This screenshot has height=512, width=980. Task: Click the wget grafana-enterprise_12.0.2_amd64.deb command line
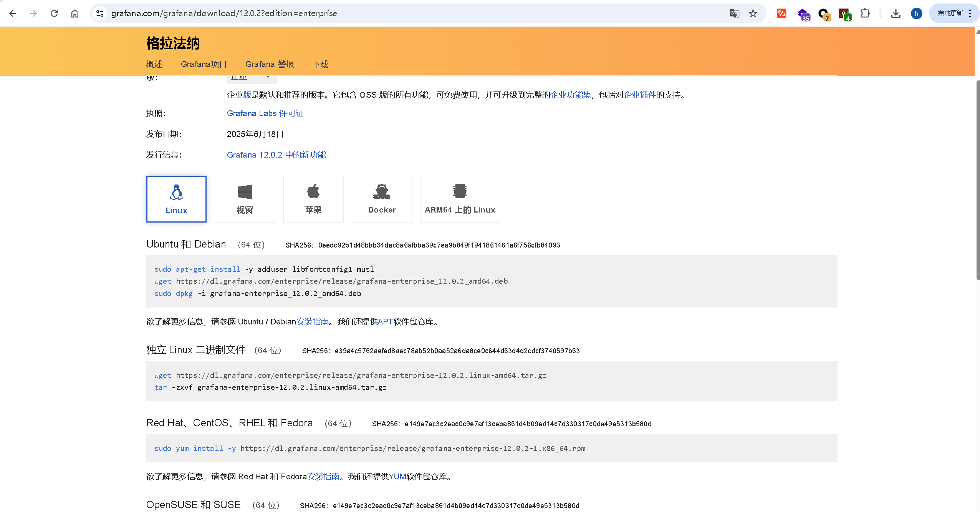point(331,281)
